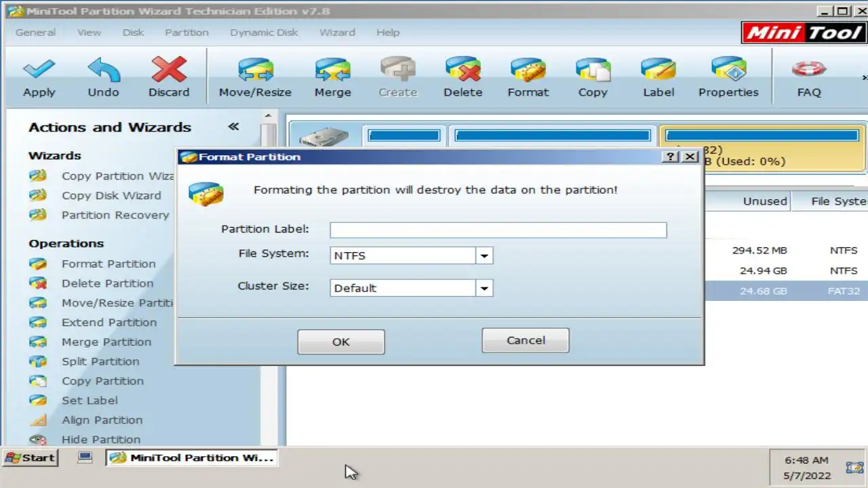Screen dimensions: 868x488
Task: Click Extend Partition operation icon
Action: click(38, 323)
